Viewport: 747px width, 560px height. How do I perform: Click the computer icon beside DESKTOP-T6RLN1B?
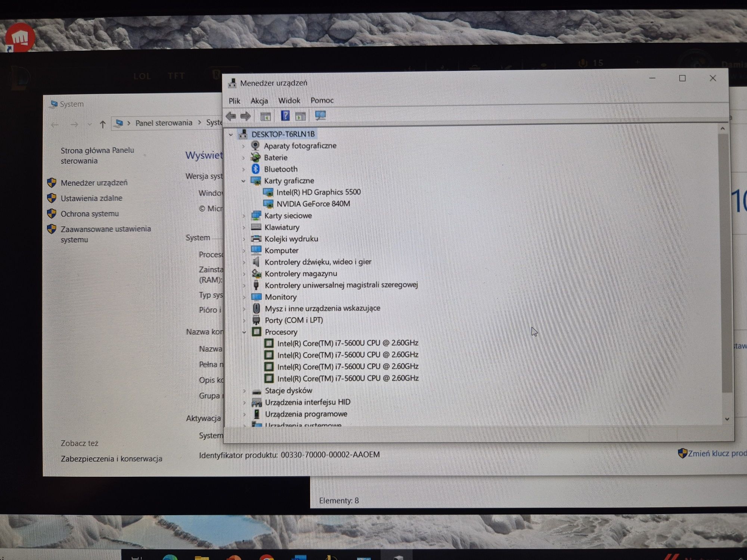point(243,134)
